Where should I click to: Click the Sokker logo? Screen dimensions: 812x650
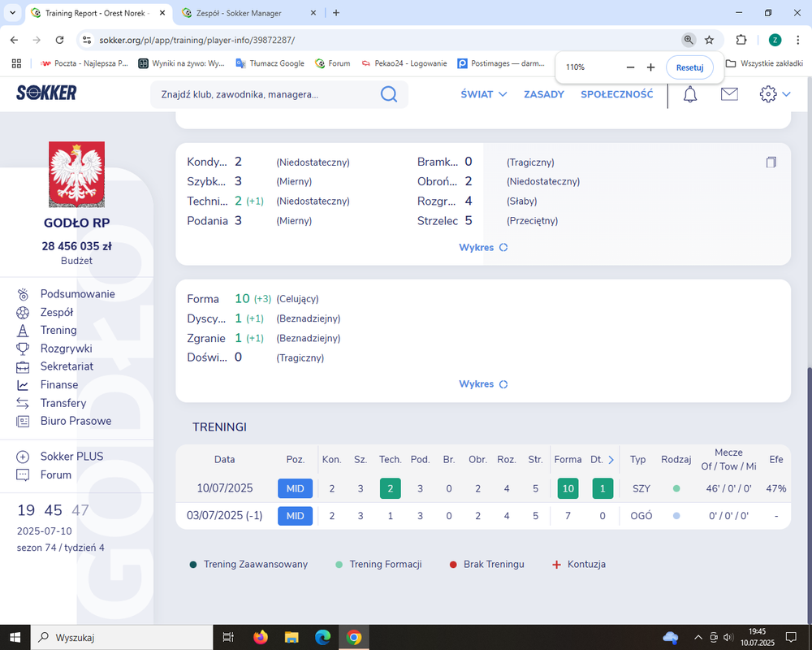point(46,93)
